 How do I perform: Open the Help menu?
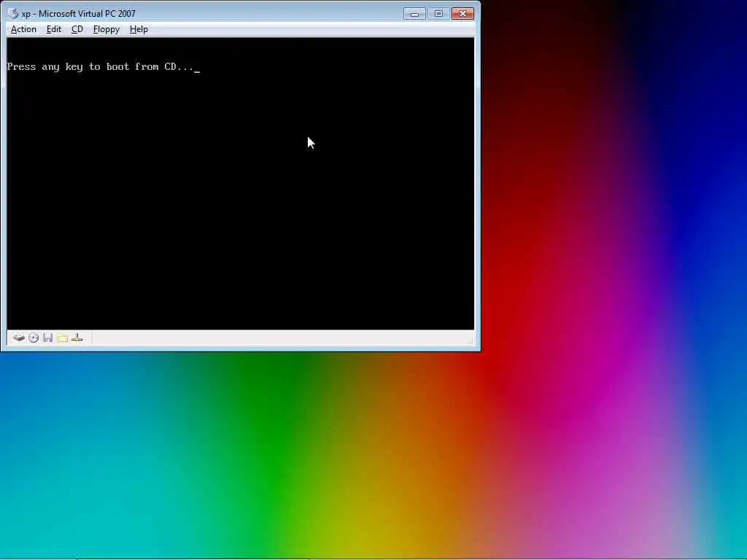(139, 29)
